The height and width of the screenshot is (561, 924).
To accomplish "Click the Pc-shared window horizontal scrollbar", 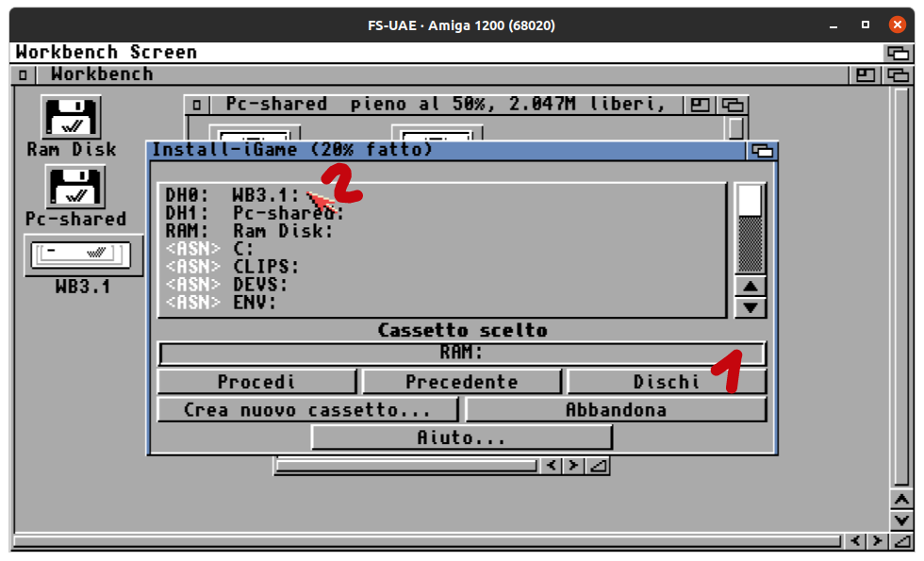I will coord(406,466).
